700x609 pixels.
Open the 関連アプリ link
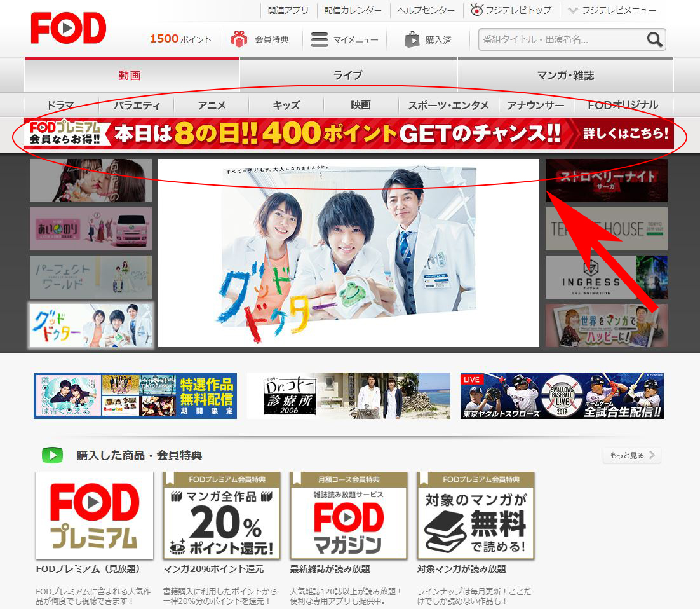pos(288,10)
